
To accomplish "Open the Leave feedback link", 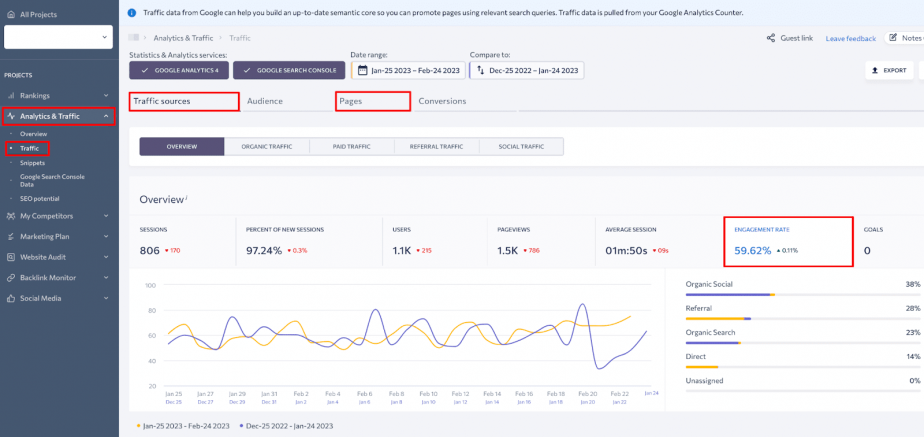I will tap(850, 39).
